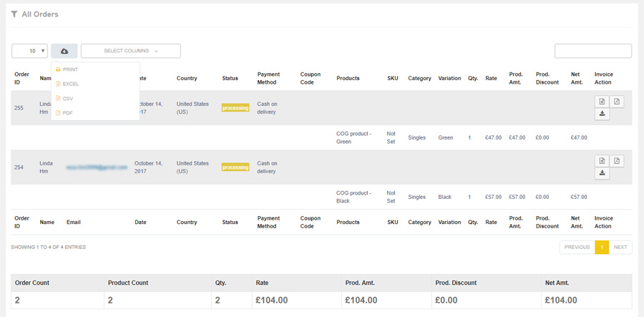Click the cloud download export button

point(64,51)
